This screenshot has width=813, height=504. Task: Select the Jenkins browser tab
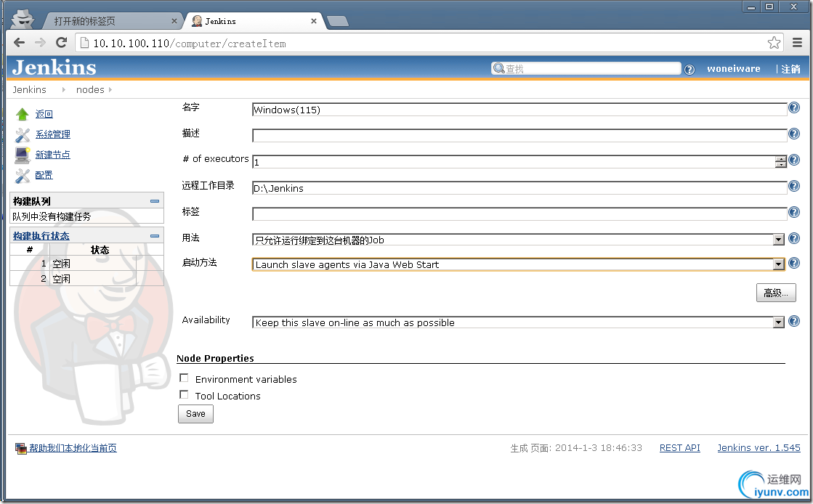pos(253,21)
